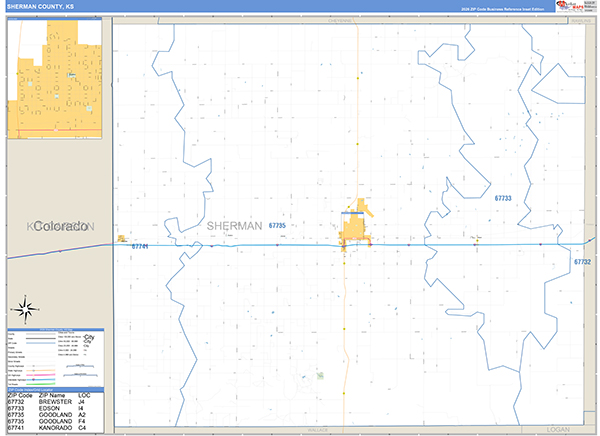Image resolution: width=600 pixels, height=436 pixels.
Task: Click the "ZIP Code Index/Grid Locator" header bar
Action: [x=55, y=390]
